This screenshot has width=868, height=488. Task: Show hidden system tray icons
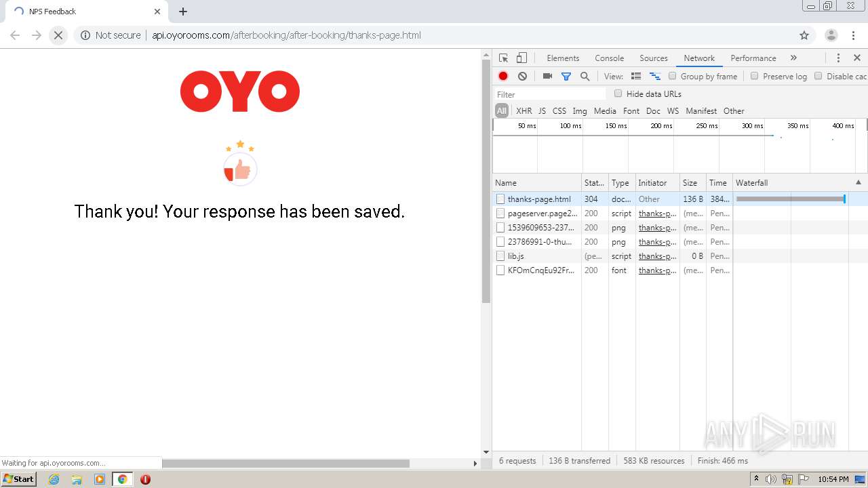(756, 479)
